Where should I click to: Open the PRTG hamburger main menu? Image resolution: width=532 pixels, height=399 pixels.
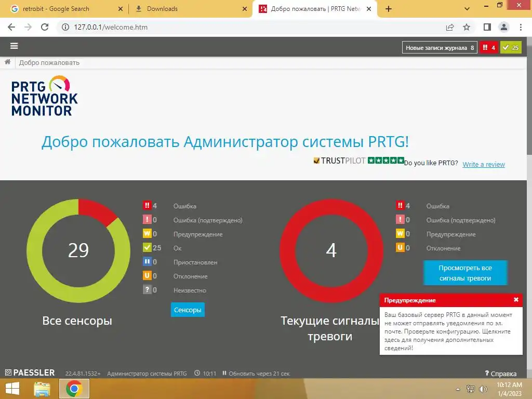(14, 46)
